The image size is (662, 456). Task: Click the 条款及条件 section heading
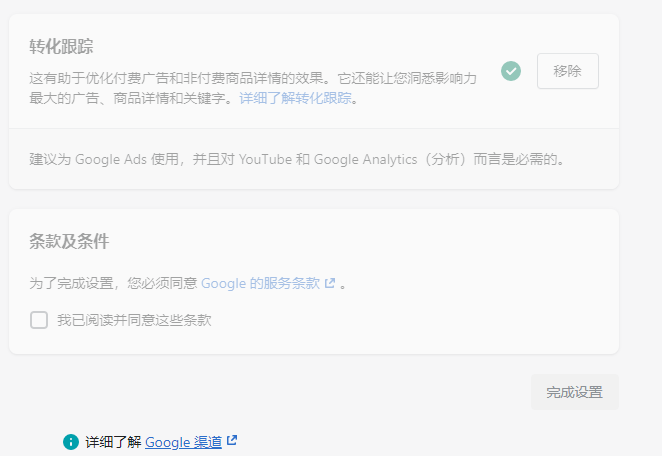pos(69,241)
